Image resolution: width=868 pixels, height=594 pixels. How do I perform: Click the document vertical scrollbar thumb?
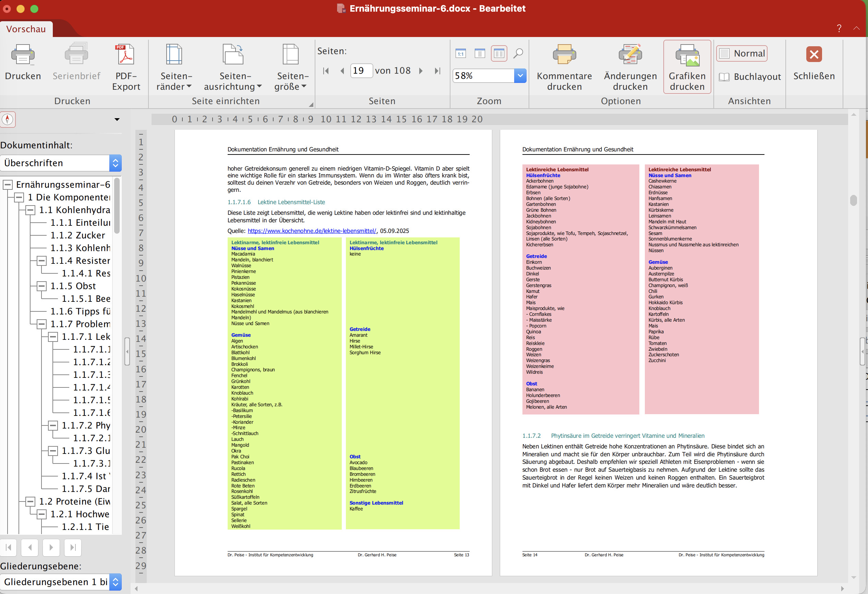(854, 200)
